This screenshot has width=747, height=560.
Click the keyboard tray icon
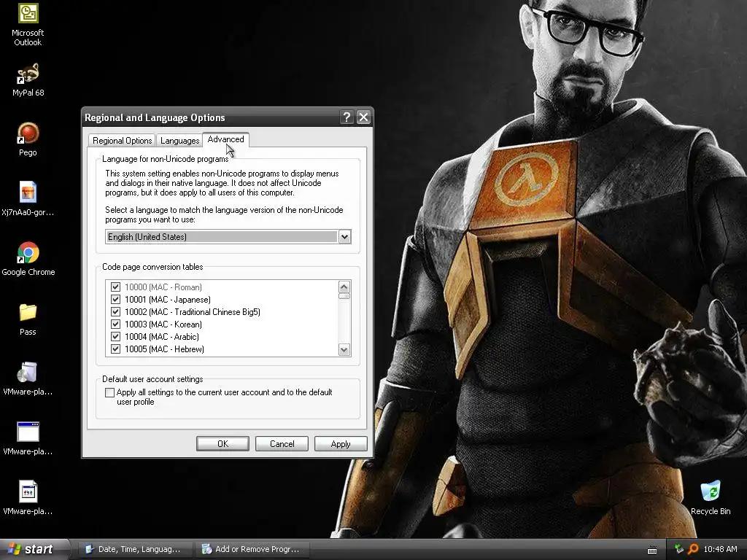(652, 550)
